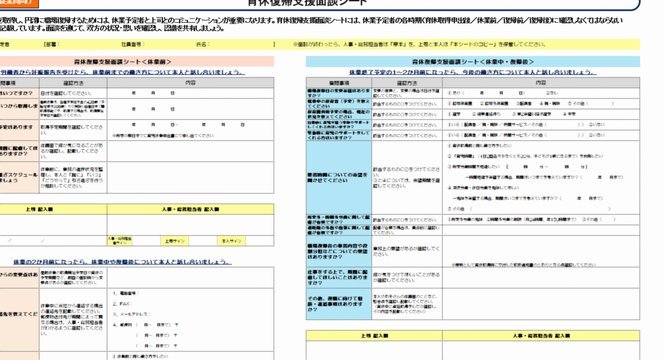
Task: Click the 4. 郵便物 entry line
Action: click(x=145, y=325)
